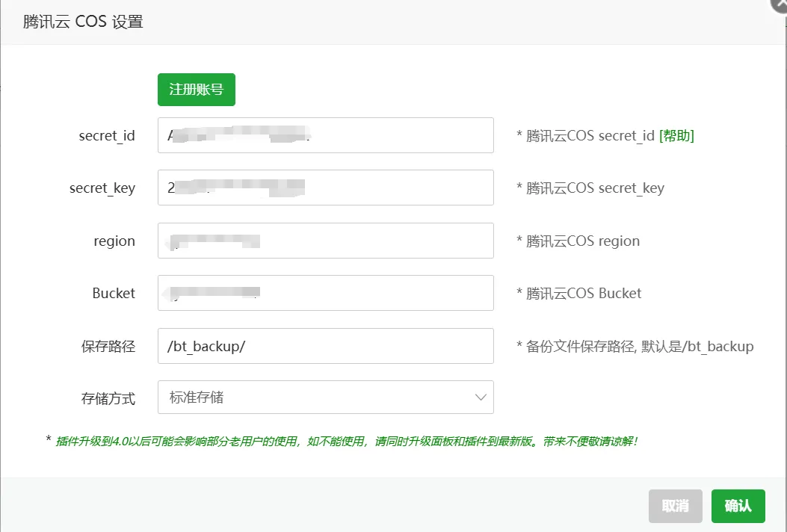Click the green plugin upgrade notice text
The image size is (787, 532).
[347, 441]
